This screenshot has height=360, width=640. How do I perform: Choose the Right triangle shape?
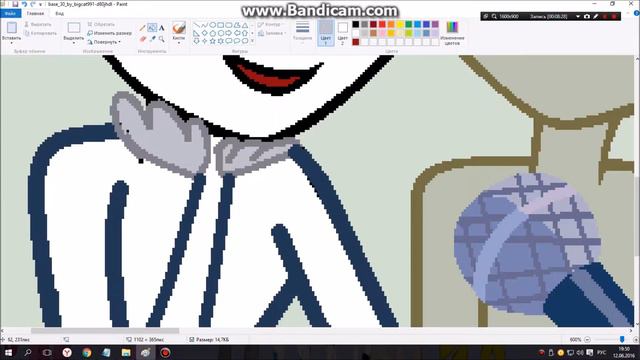click(197, 33)
